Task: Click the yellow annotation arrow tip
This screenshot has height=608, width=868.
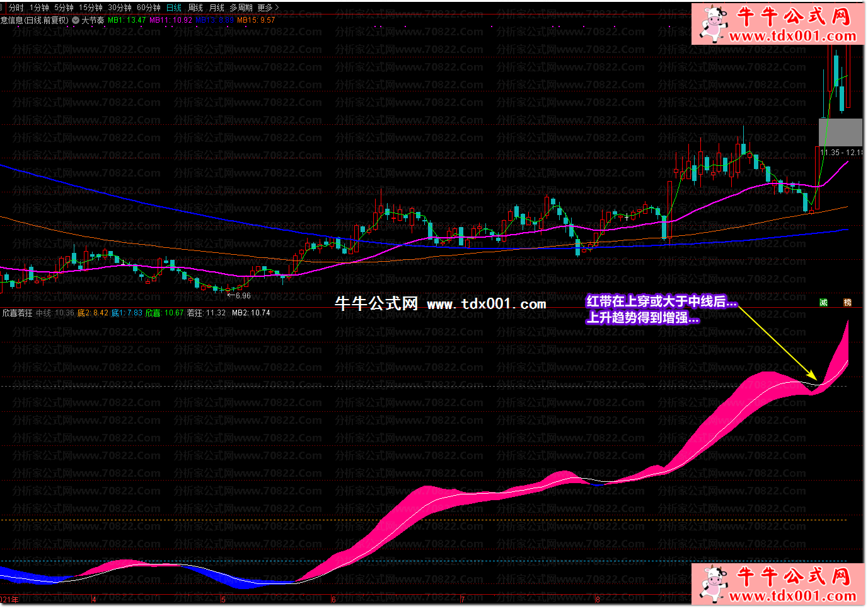Action: pos(816,379)
